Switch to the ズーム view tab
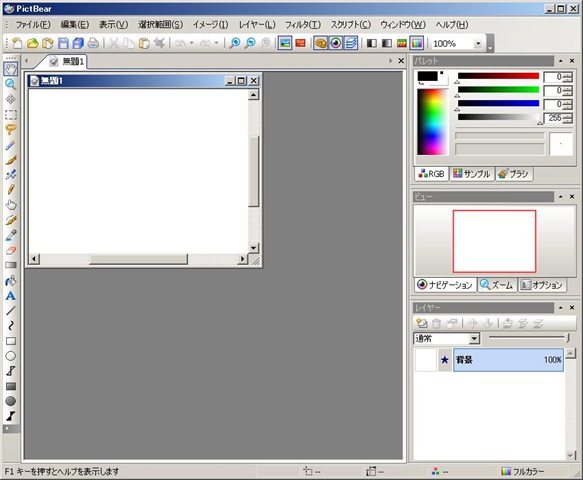This screenshot has width=583, height=480. click(497, 285)
